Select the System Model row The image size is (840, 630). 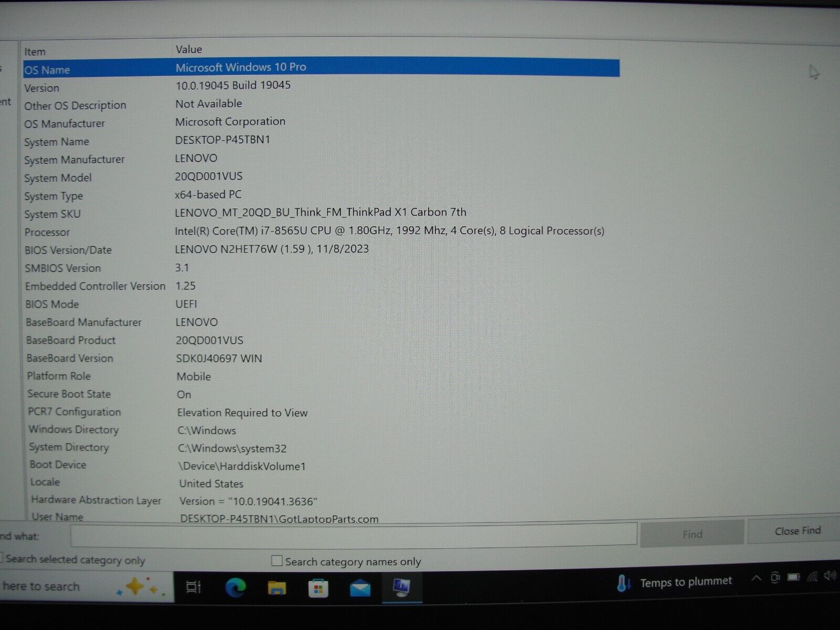tap(58, 178)
